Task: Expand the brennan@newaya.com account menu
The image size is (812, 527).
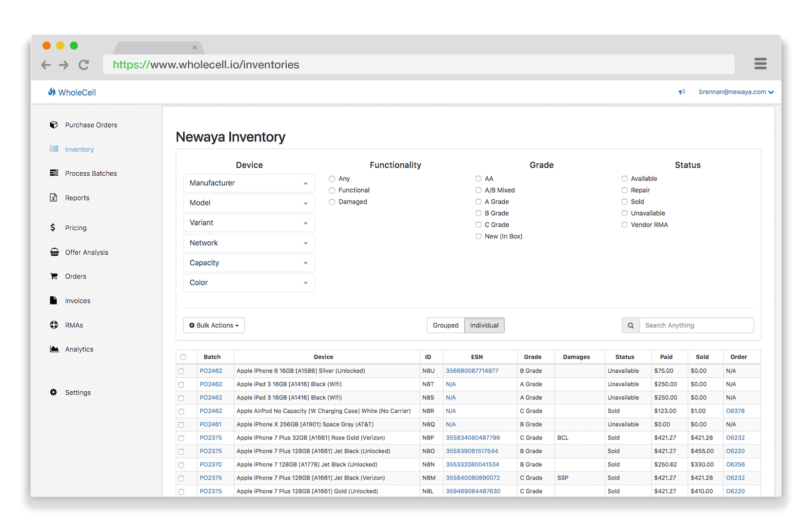Action: click(736, 92)
